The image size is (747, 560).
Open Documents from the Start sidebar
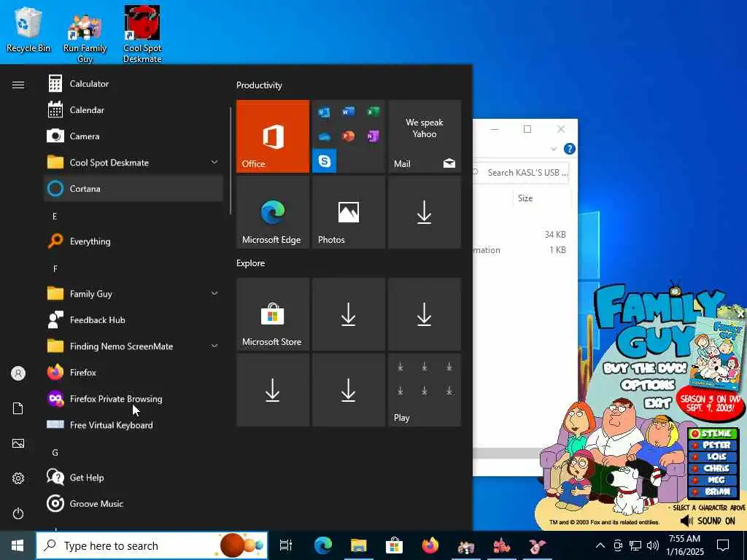point(18,408)
